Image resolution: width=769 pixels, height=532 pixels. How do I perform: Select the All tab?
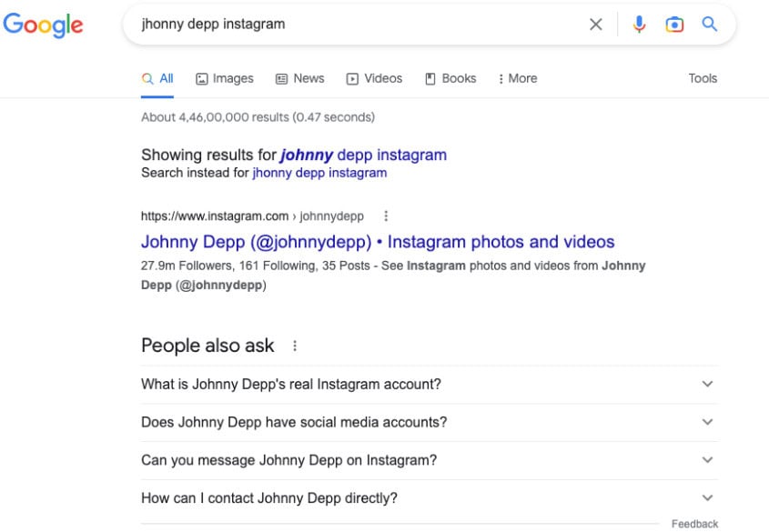click(157, 78)
